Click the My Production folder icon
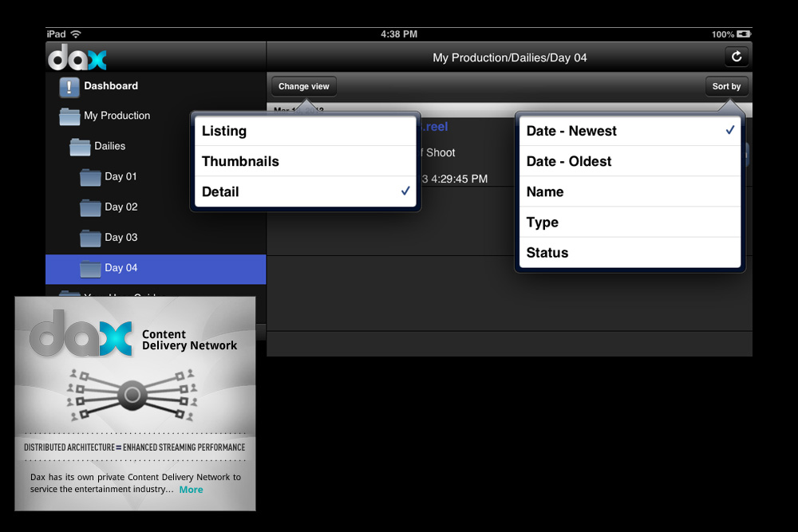 69,116
